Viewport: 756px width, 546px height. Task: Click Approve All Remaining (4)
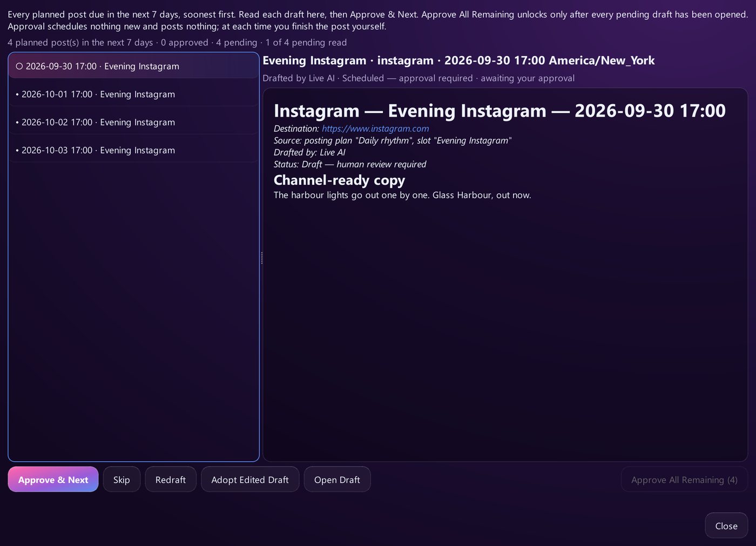(x=684, y=480)
